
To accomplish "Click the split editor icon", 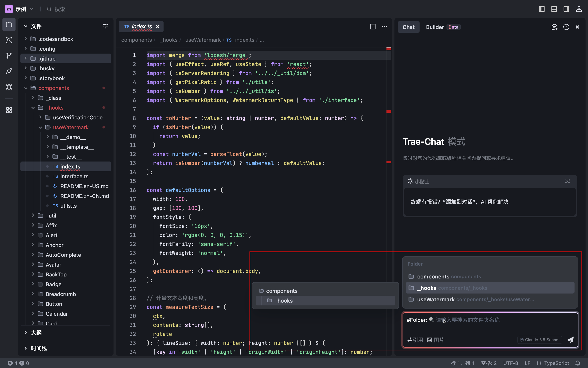I will (x=373, y=27).
